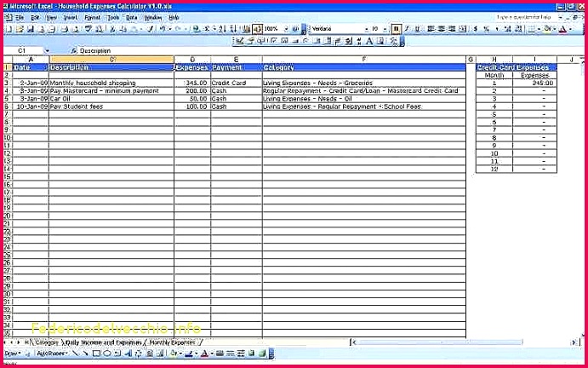This screenshot has width=588, height=368.
Task: Switch to the Monthly Expenses sheet tab
Action: pos(172,342)
